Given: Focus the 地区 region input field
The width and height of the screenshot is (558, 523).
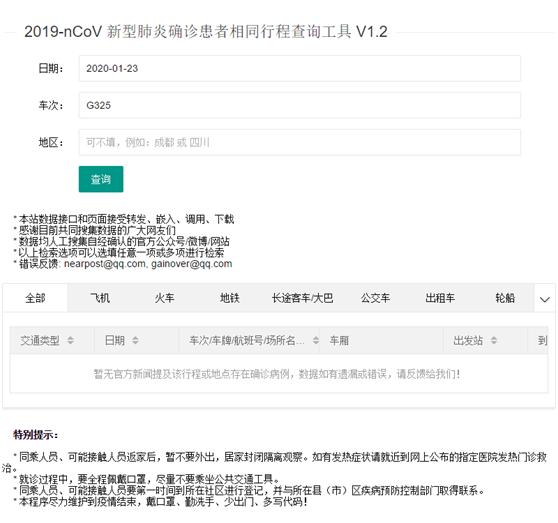Looking at the screenshot, I should coord(300,142).
